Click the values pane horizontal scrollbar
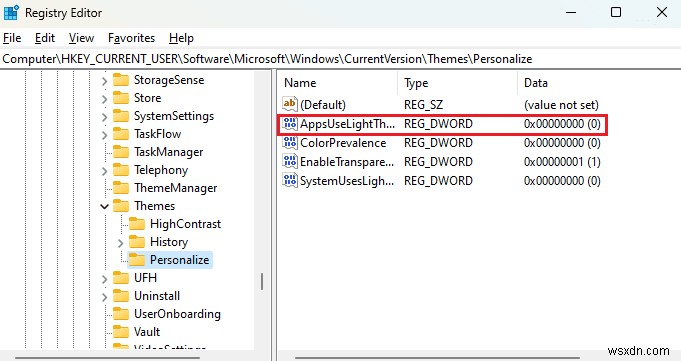 (x=437, y=358)
